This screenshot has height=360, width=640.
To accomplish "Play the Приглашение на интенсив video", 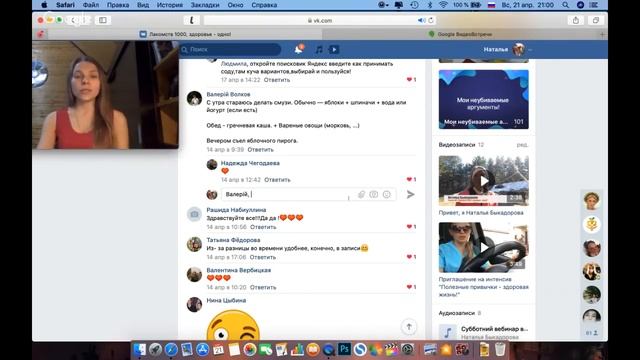I will click(484, 247).
